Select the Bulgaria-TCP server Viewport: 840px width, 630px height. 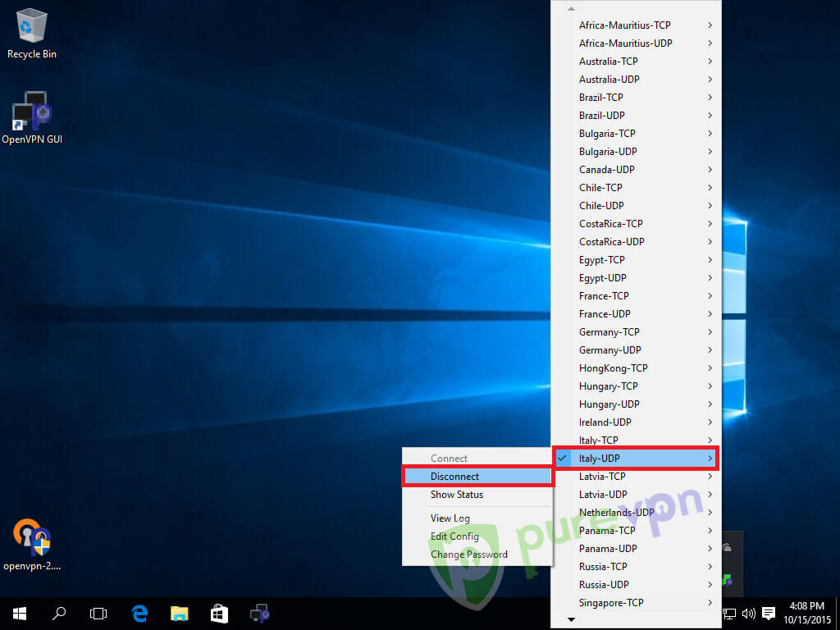click(636, 134)
